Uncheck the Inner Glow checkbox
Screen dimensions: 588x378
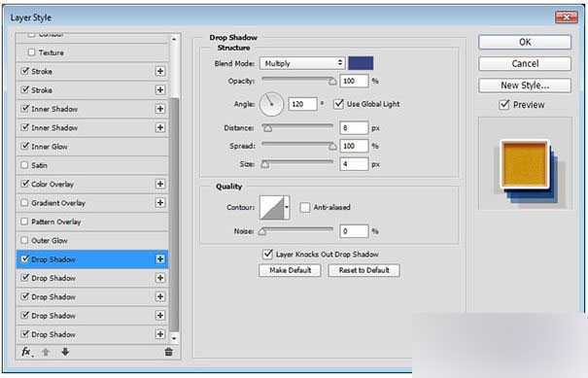point(24,146)
